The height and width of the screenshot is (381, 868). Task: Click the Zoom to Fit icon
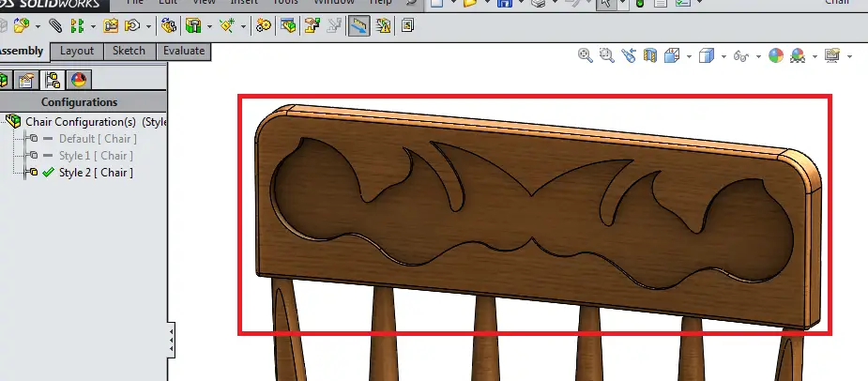coord(586,54)
